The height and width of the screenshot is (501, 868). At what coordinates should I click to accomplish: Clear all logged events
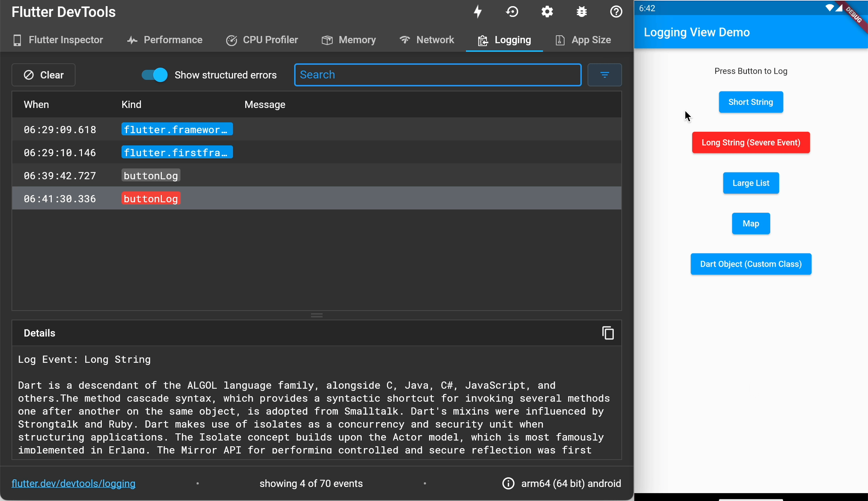44,75
